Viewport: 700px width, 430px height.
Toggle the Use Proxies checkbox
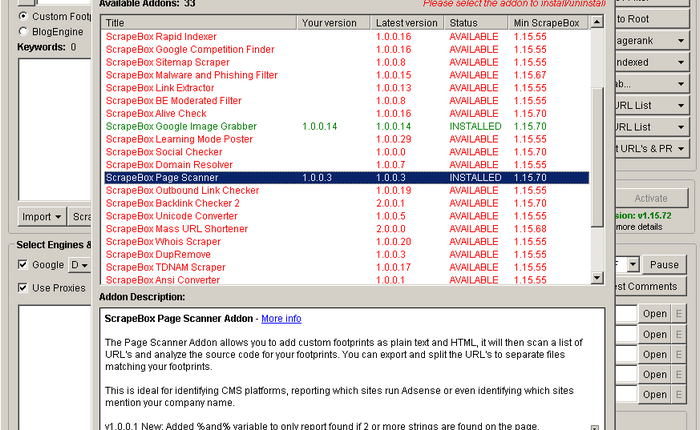[x=23, y=288]
